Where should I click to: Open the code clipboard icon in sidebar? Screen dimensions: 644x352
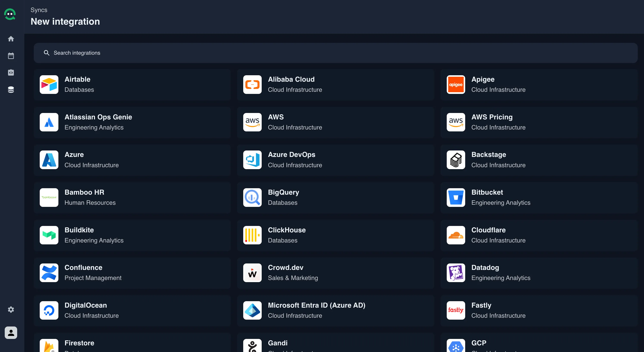(x=11, y=72)
